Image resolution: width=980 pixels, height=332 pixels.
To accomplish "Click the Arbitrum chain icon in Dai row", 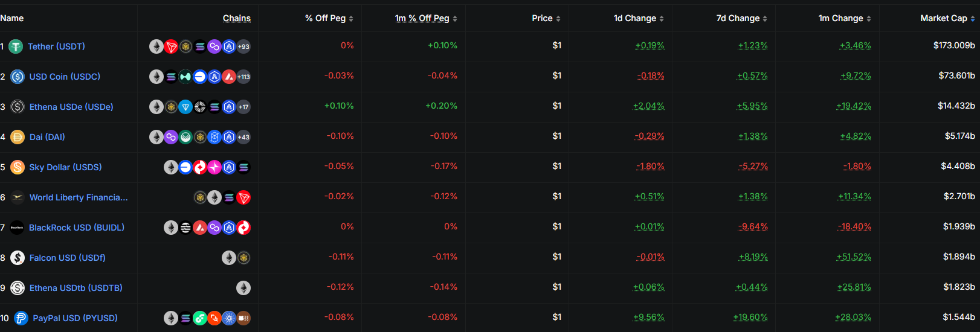I will point(229,137).
